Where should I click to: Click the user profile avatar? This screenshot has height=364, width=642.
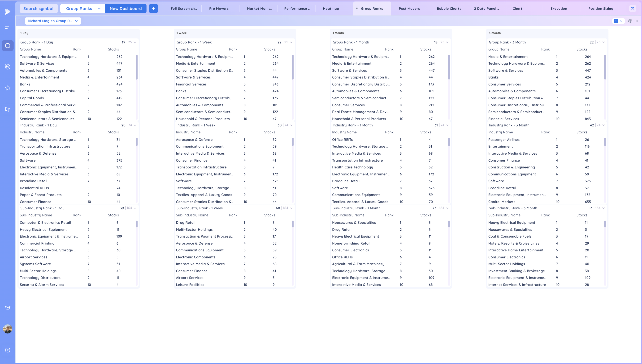point(8,329)
